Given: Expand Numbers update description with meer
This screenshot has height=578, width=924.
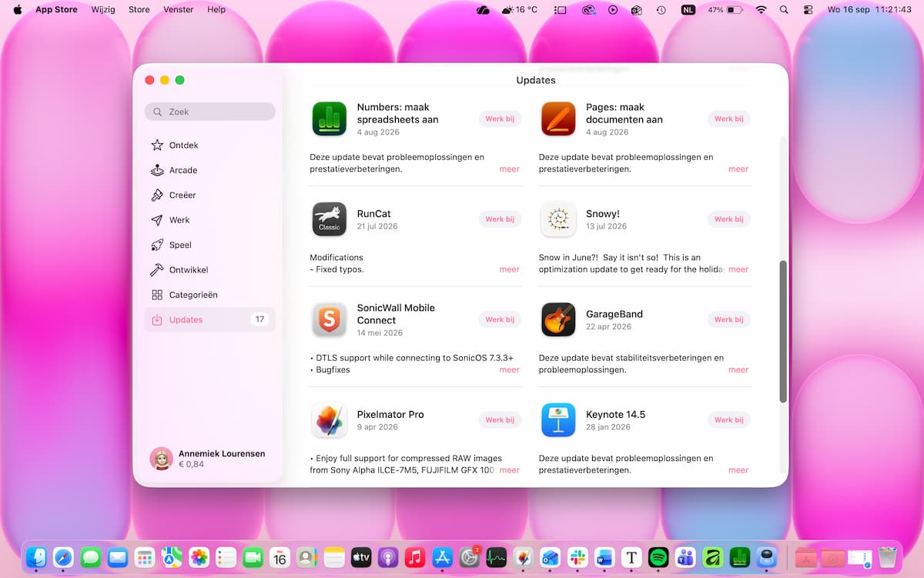Looking at the screenshot, I should [x=510, y=169].
